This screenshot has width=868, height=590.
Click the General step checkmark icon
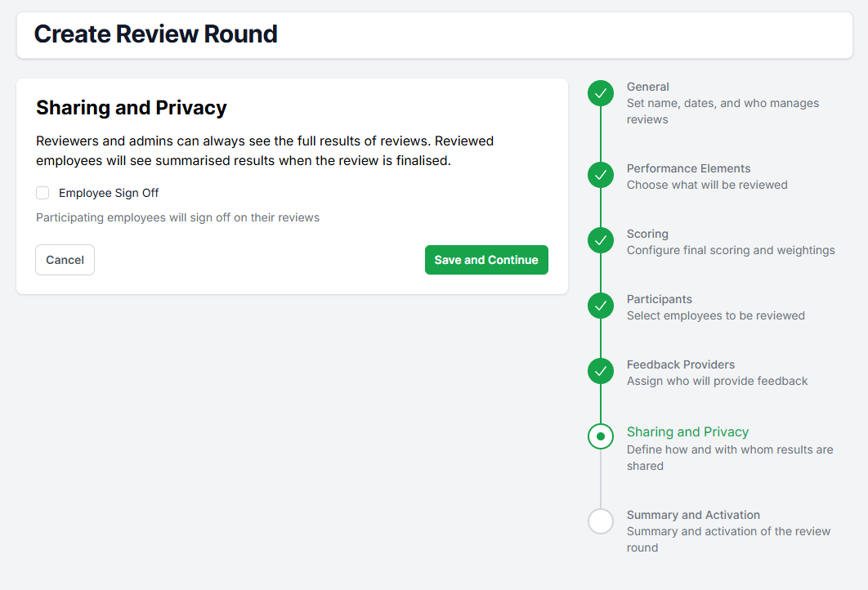(601, 93)
